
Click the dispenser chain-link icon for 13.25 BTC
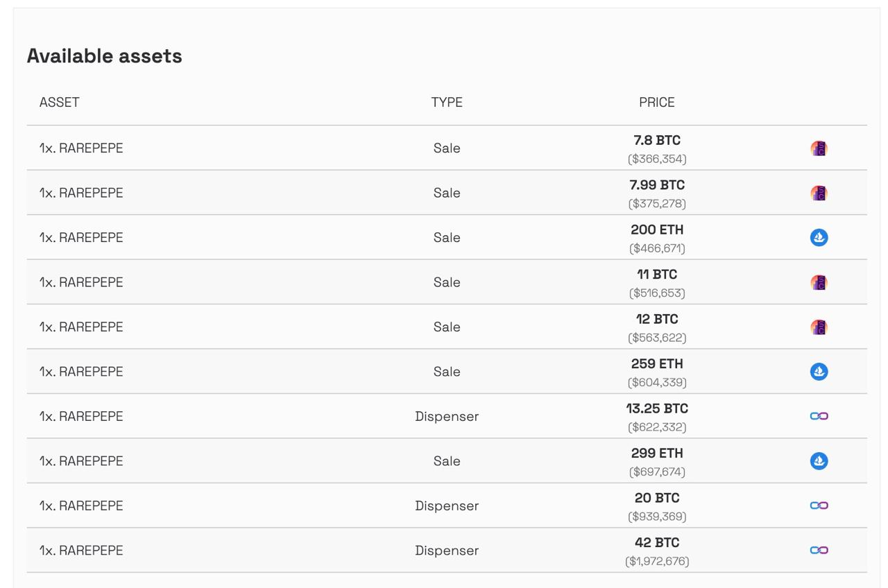click(x=819, y=416)
